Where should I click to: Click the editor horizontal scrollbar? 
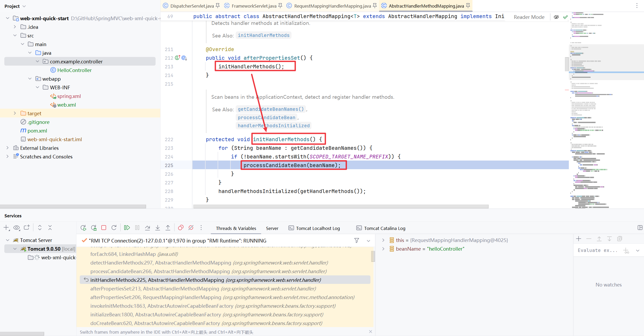(340, 206)
